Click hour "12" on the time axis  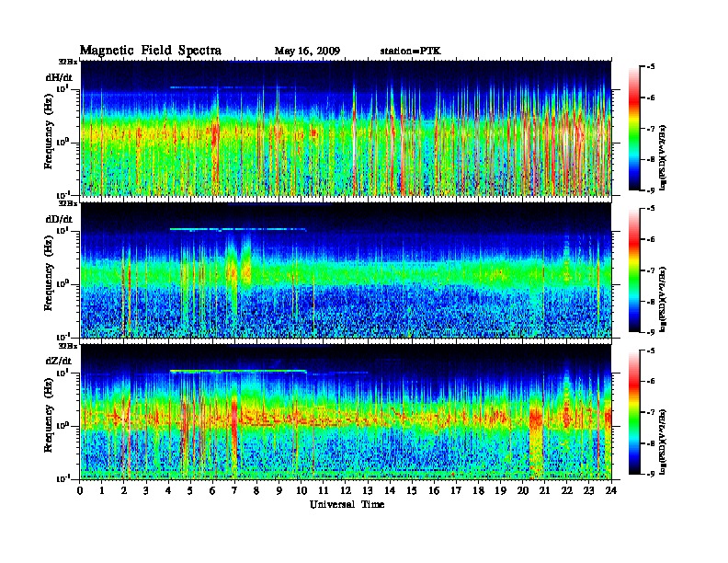tap(346, 490)
